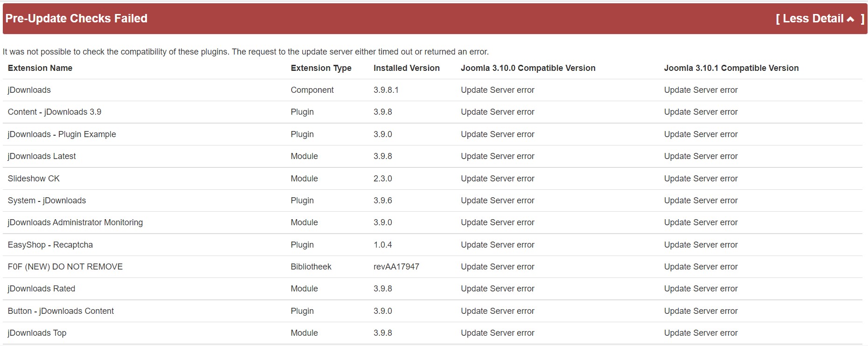Click the Installed Version column header
The width and height of the screenshot is (868, 346).
[407, 68]
